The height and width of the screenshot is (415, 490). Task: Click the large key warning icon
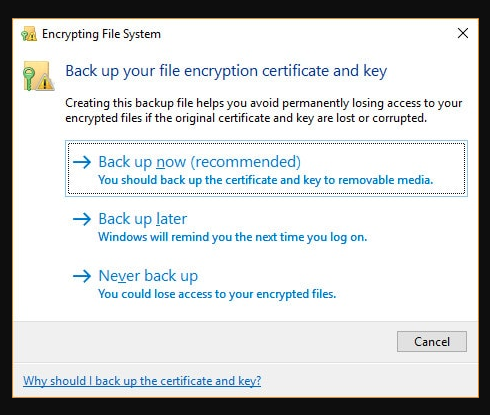click(38, 76)
